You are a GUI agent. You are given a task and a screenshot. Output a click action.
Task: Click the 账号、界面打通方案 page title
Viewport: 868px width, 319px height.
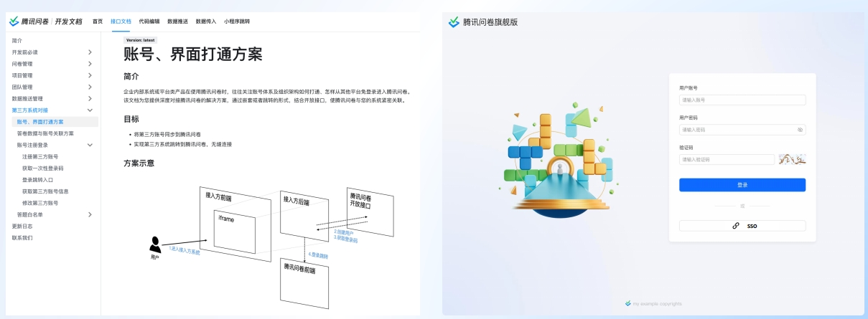[x=193, y=54]
